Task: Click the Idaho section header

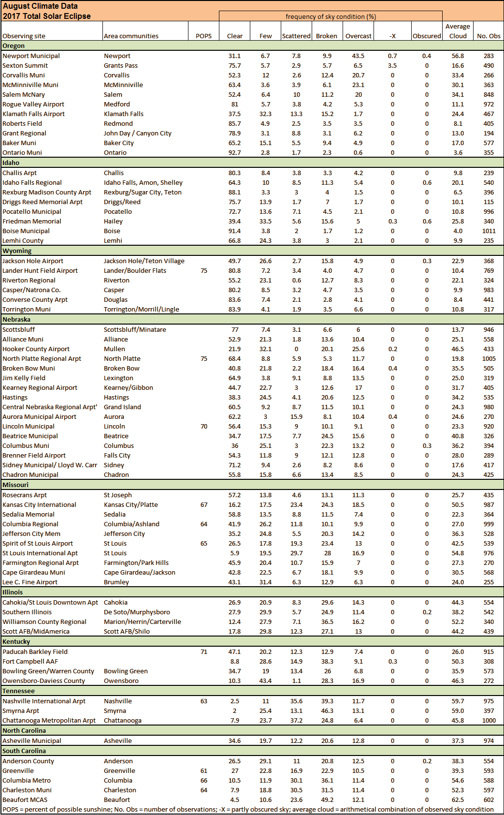Action: (252, 163)
